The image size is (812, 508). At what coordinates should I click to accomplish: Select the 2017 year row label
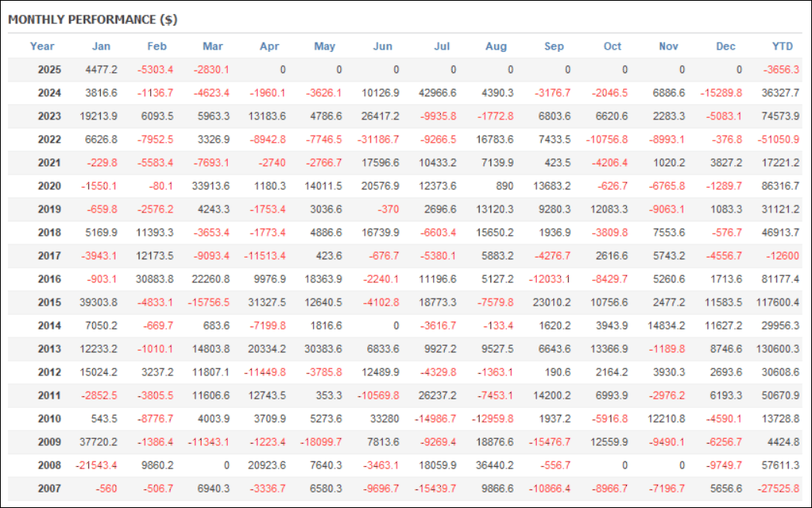click(x=49, y=256)
